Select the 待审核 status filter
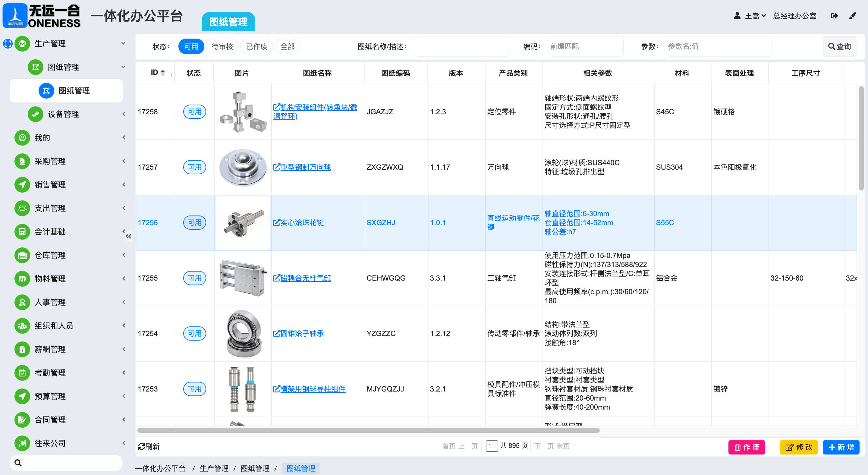The image size is (868, 475). (x=222, y=46)
